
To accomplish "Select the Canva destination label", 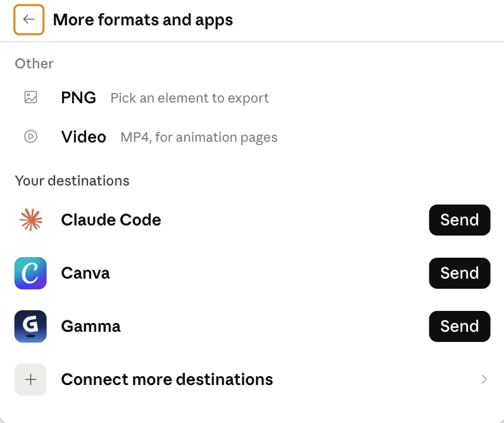I will click(85, 273).
